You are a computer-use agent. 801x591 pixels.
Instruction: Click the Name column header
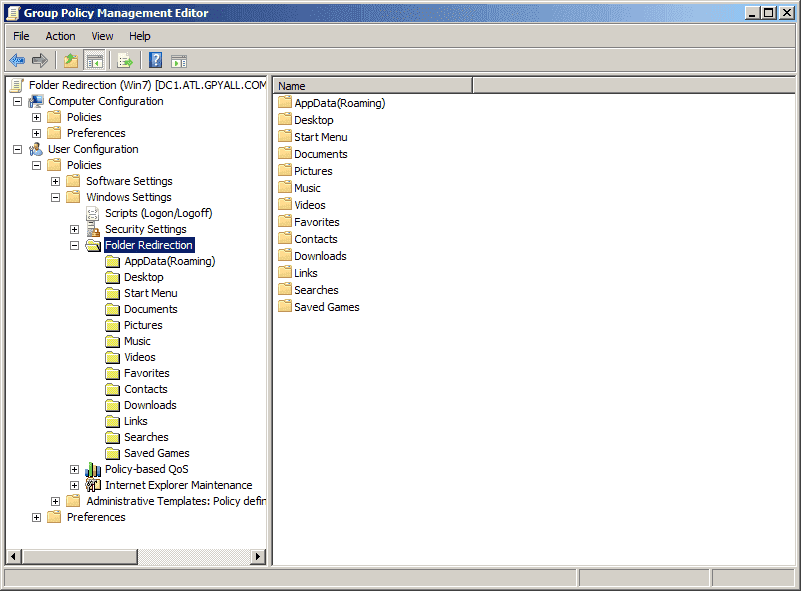(373, 86)
